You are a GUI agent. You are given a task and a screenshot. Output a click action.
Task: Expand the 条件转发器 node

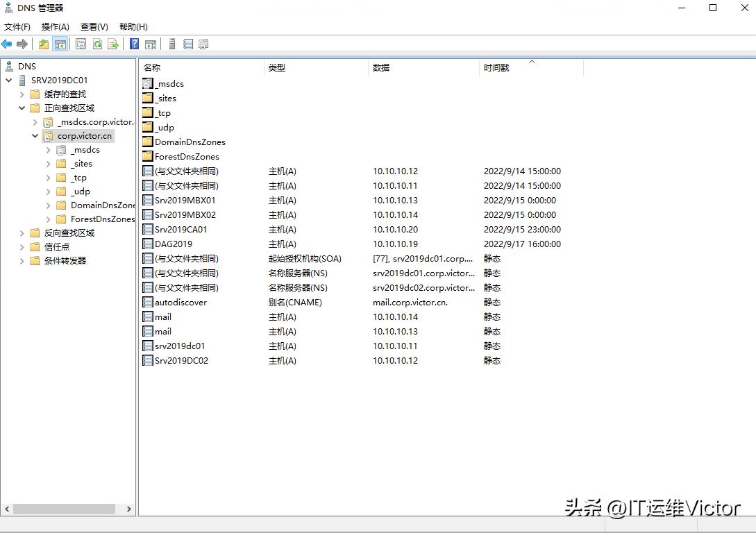click(22, 260)
